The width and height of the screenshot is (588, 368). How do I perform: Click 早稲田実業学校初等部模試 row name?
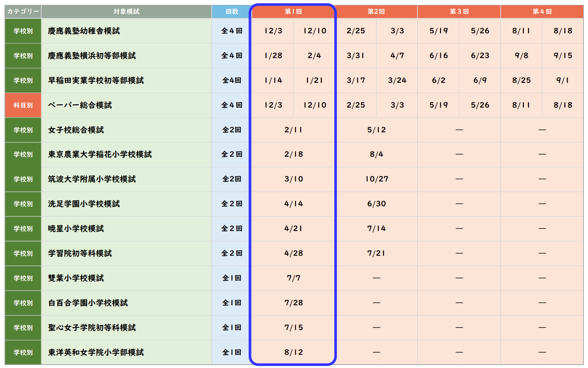(96, 81)
